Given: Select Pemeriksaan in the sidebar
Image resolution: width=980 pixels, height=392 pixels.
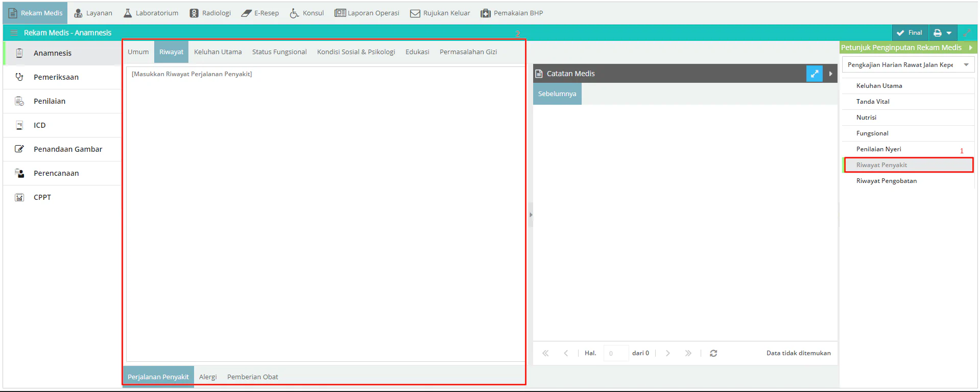Looking at the screenshot, I should click(x=62, y=77).
